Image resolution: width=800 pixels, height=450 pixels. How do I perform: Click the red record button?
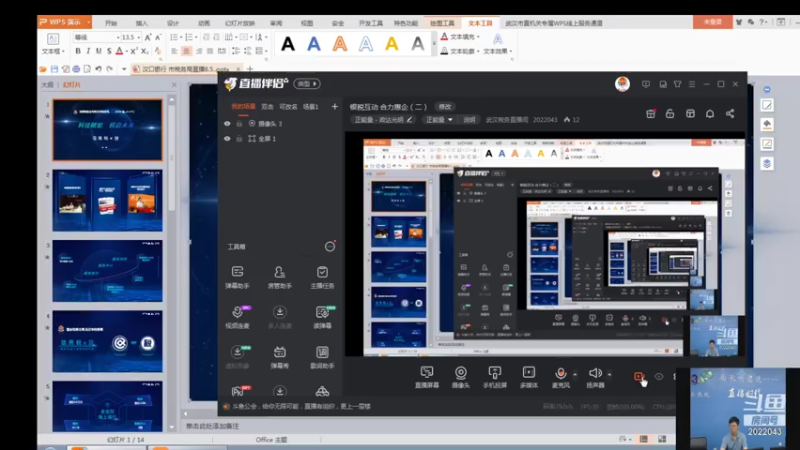638,377
